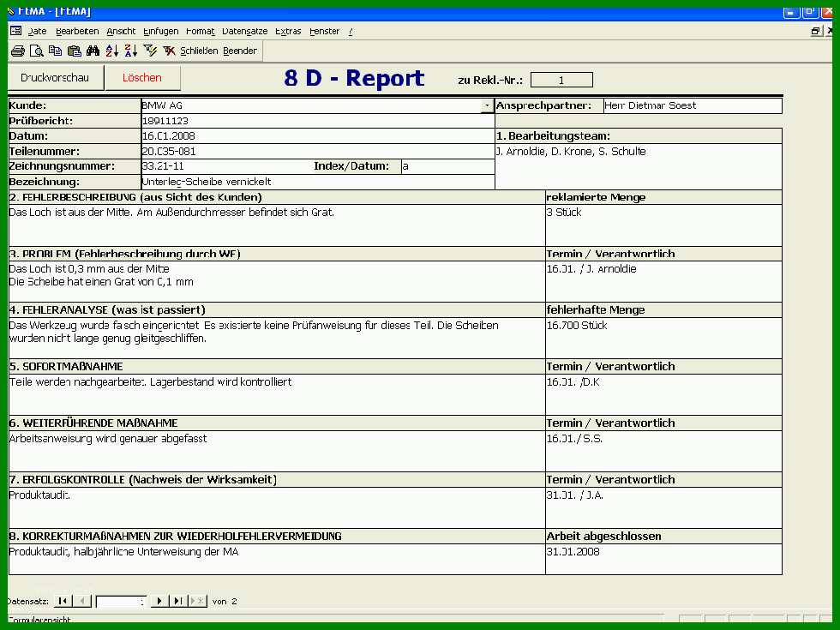Open the question mark help menu

click(351, 31)
